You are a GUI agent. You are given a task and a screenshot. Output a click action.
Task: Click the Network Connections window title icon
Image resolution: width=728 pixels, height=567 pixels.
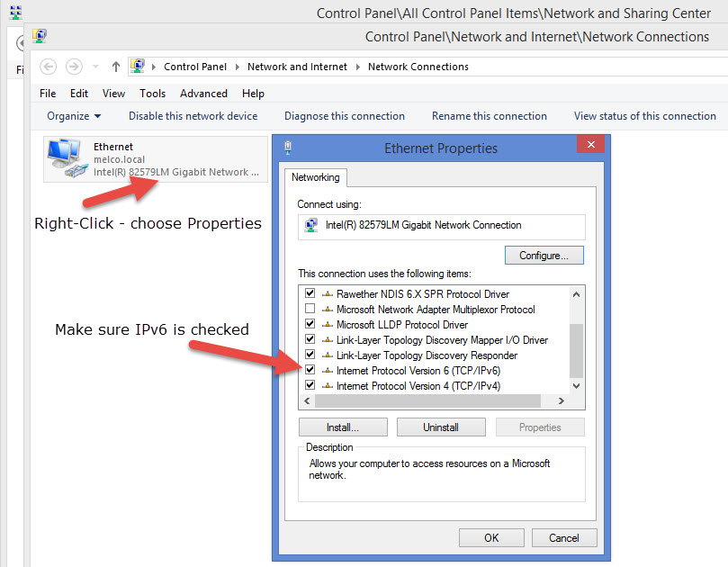(39, 37)
